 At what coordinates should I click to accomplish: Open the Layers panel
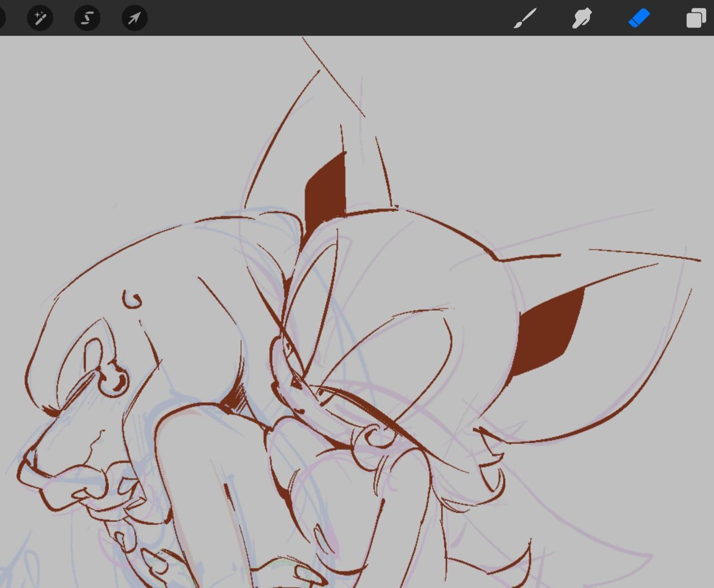696,18
